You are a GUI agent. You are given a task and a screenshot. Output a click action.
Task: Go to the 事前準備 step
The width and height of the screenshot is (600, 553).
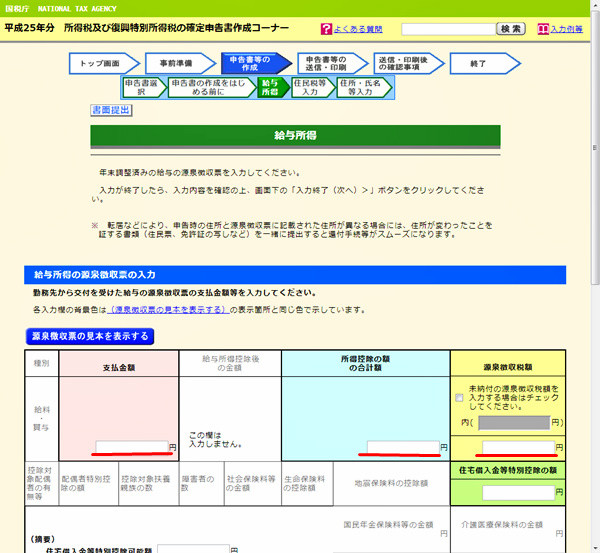click(x=180, y=64)
